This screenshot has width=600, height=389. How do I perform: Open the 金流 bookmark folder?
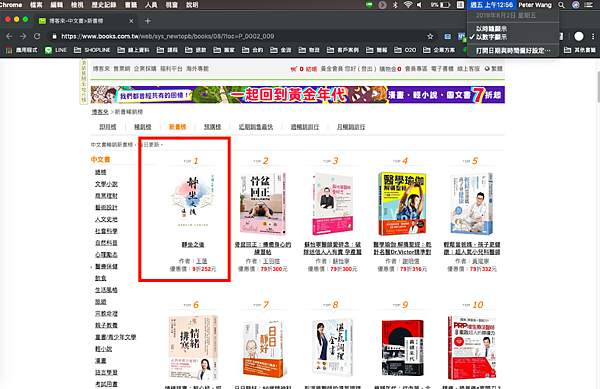click(280, 50)
